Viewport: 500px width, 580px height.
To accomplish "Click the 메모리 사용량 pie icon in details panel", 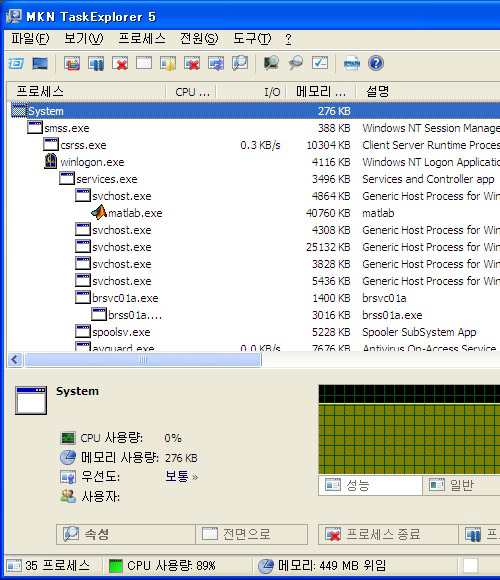I will pos(68,458).
